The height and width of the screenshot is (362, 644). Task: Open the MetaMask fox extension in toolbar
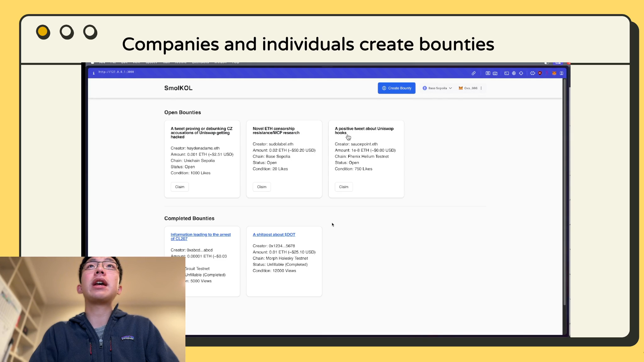[554, 73]
